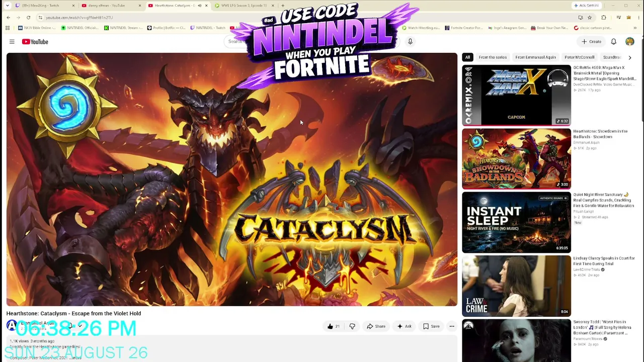Click the Ask Gemini button
This screenshot has width=644, height=362.
586,6
